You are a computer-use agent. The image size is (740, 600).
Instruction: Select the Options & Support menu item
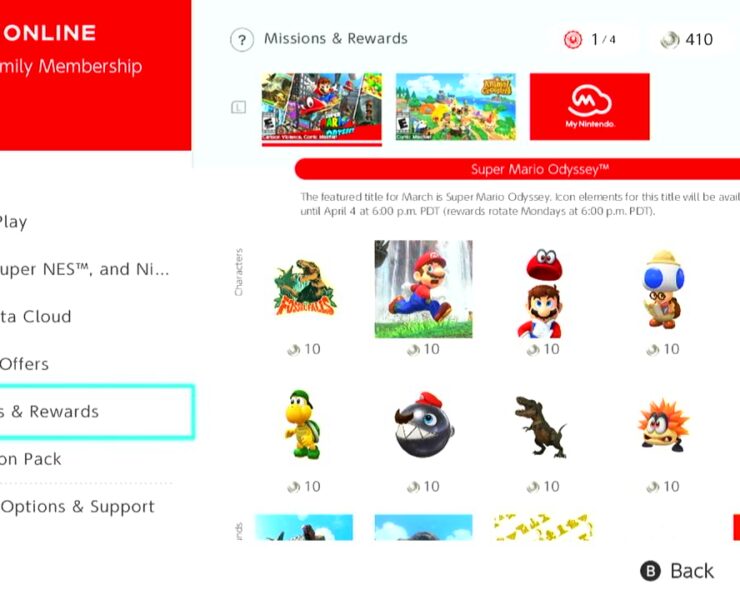click(77, 507)
